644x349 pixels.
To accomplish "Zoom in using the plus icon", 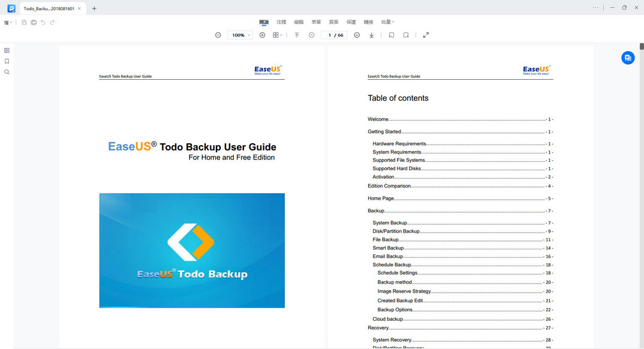I will [262, 35].
